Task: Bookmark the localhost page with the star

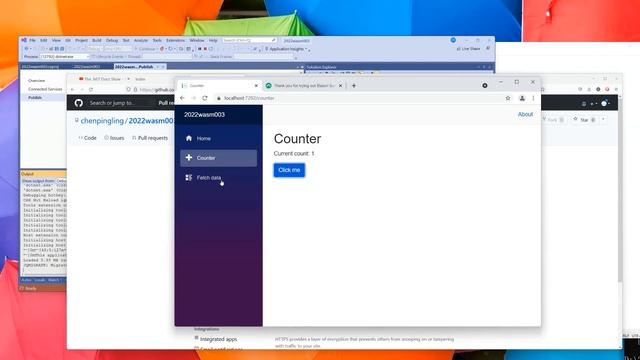Action: tap(508, 98)
